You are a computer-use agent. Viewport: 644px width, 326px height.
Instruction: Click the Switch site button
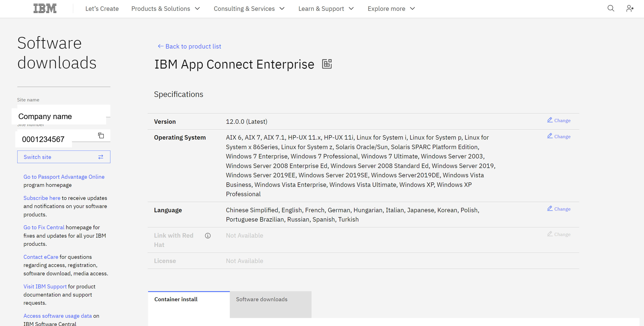coord(64,157)
